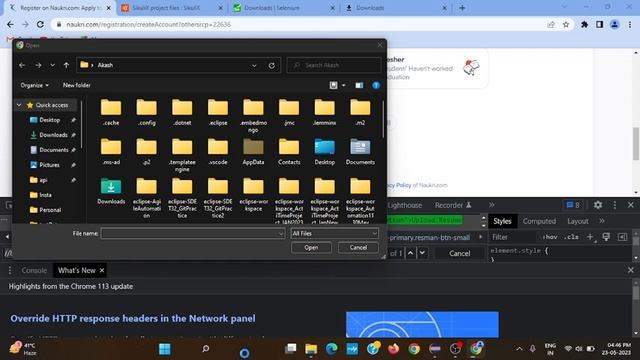Screen dimensions: 640x360
Task: Select the .cache folder
Action: pos(111,112)
